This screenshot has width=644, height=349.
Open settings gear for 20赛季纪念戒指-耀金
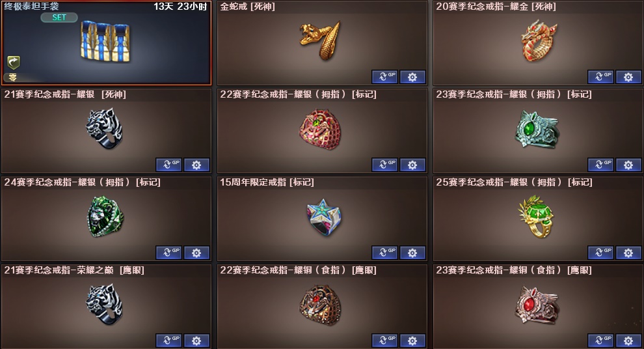click(628, 77)
